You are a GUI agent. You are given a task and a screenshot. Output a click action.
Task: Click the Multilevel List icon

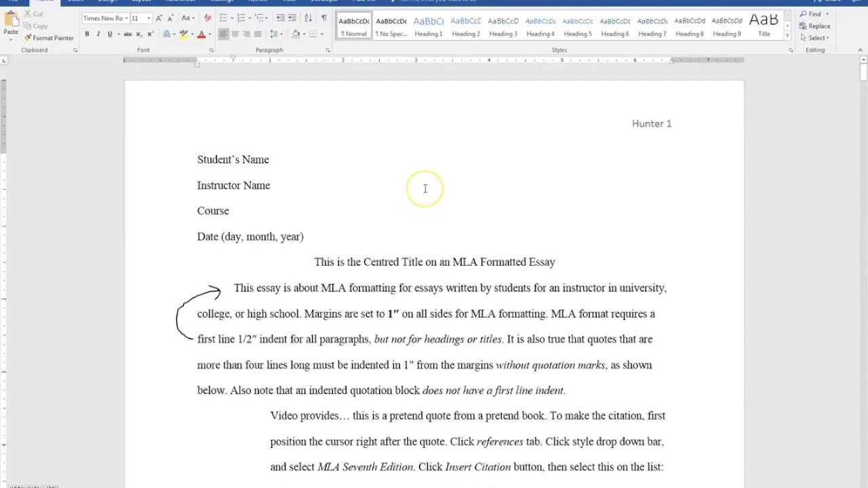click(x=258, y=18)
